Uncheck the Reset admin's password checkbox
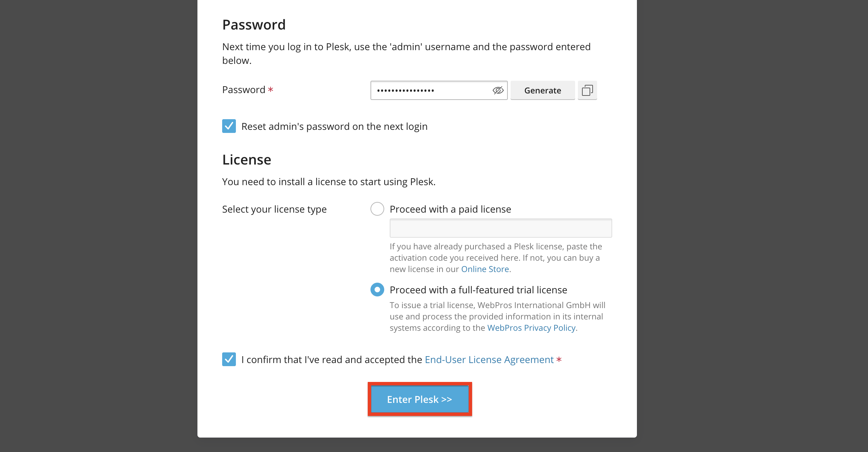Viewport: 868px width, 452px height. pyautogui.click(x=229, y=126)
